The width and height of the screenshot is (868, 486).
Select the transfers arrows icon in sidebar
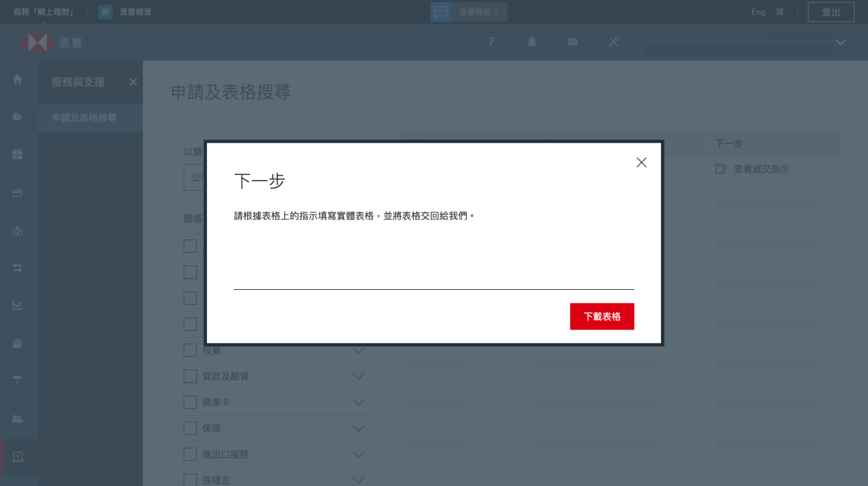[17, 267]
